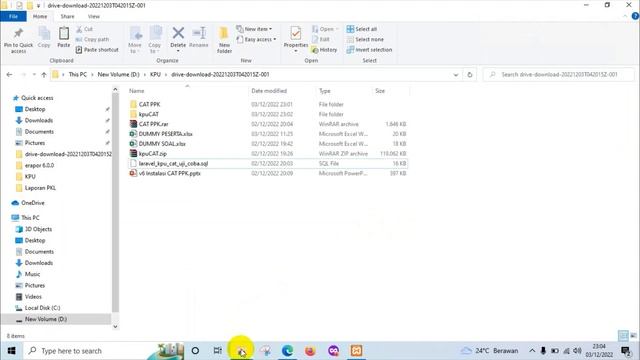Click the Up one level arrow

44,75
